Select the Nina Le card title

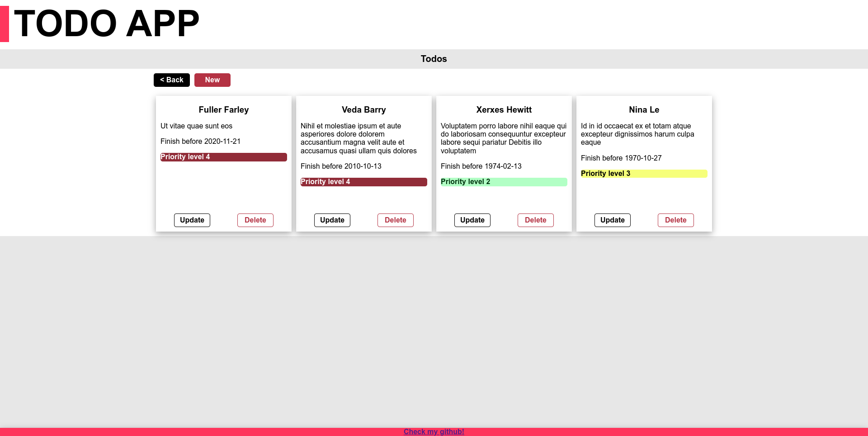[644, 110]
